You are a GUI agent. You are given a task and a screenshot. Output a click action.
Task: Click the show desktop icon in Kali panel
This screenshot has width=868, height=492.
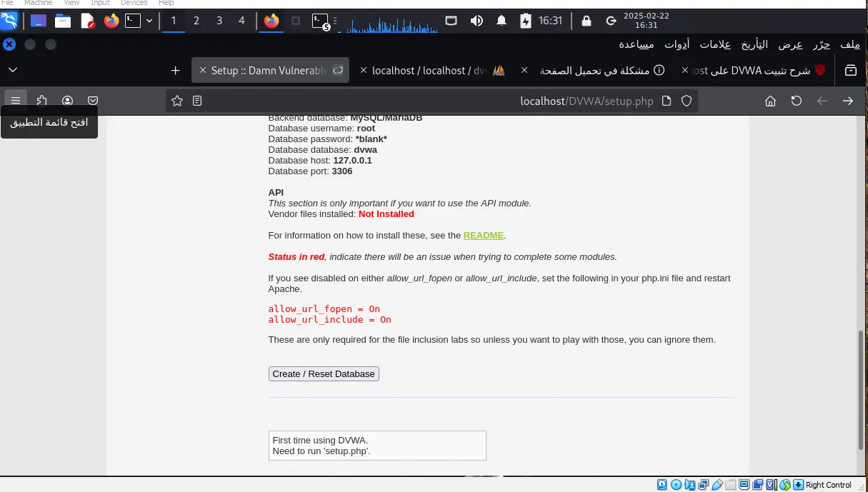click(39, 21)
